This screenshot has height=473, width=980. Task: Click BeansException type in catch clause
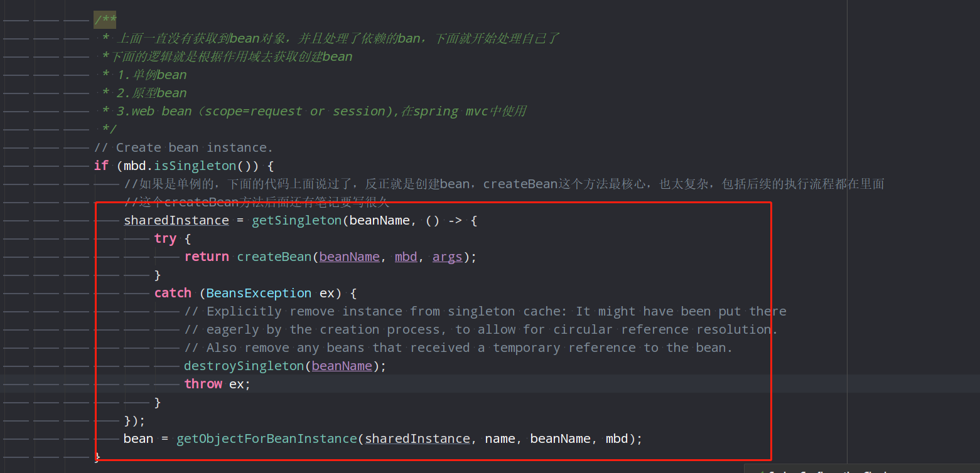coord(259,294)
